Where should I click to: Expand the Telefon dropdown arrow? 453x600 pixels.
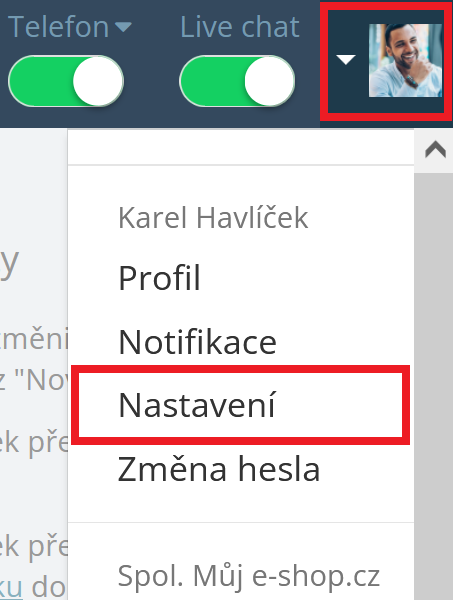pos(123,27)
